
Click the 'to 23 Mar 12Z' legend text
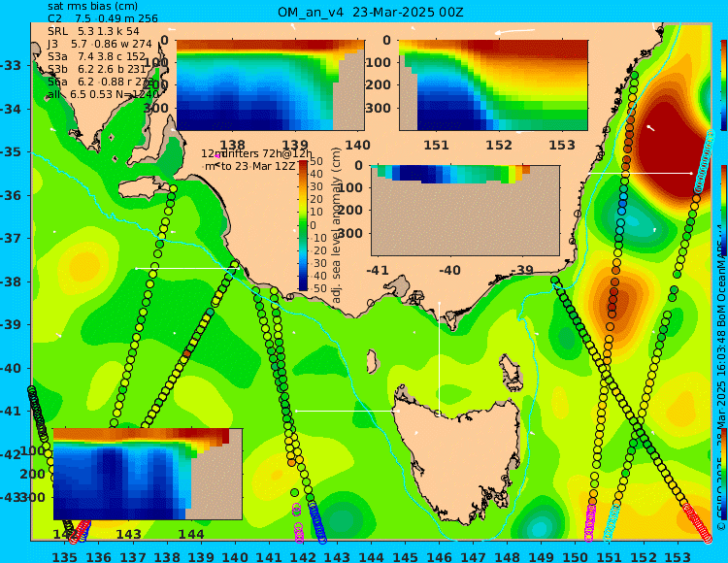point(257,166)
